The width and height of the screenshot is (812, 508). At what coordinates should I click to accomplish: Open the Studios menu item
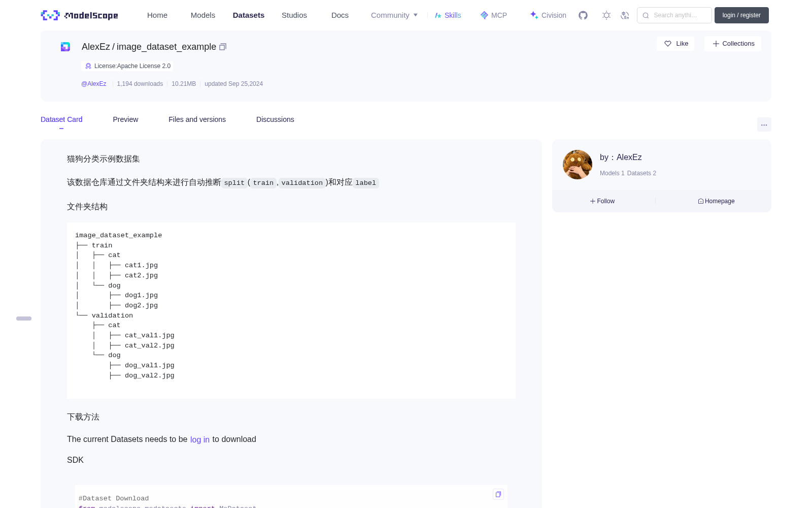(x=294, y=15)
